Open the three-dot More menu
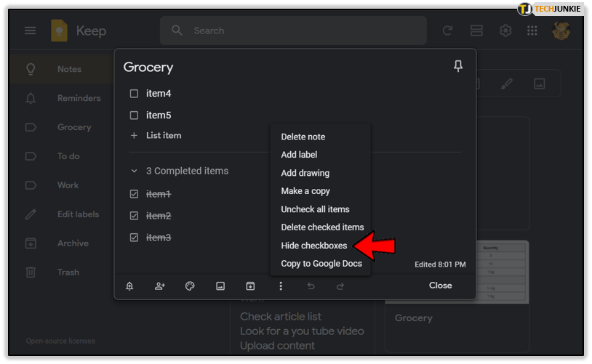 281,286
